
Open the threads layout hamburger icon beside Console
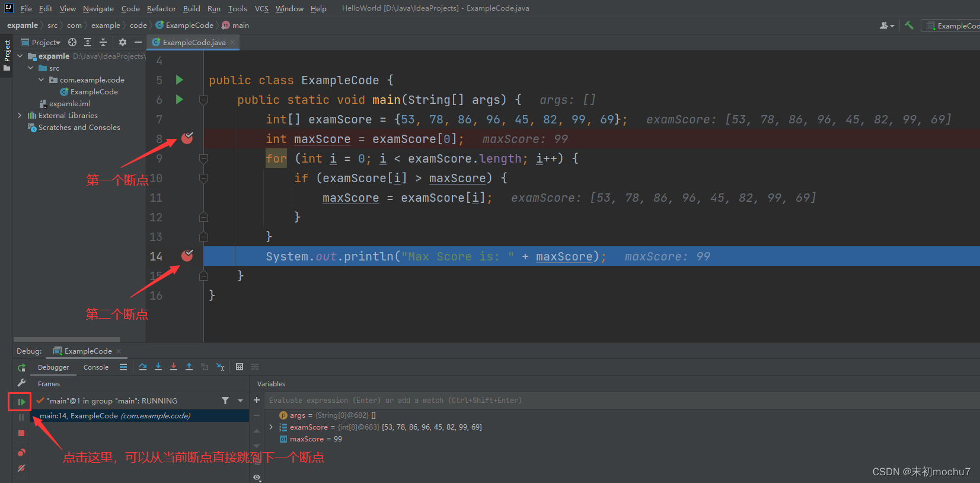click(123, 367)
